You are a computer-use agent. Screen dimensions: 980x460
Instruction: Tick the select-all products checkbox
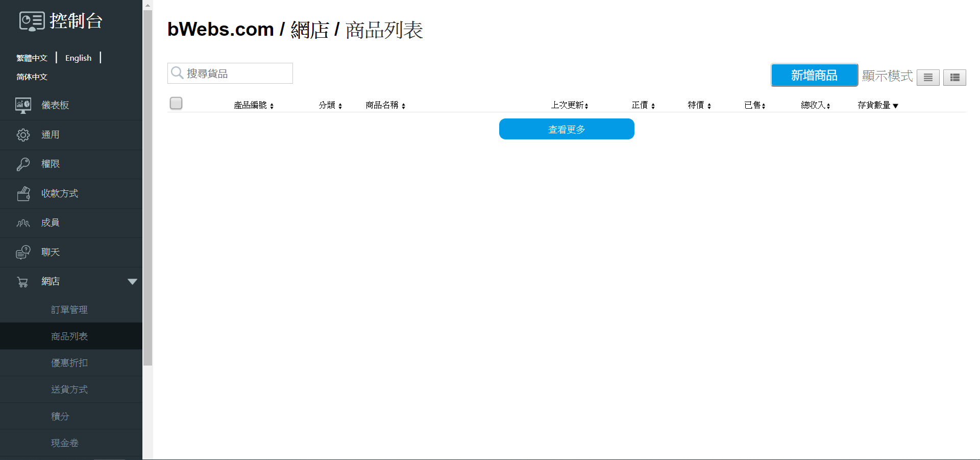pos(176,104)
